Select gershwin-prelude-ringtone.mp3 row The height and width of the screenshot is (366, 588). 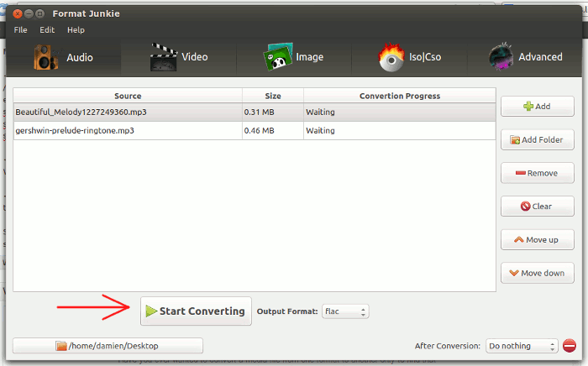point(255,130)
